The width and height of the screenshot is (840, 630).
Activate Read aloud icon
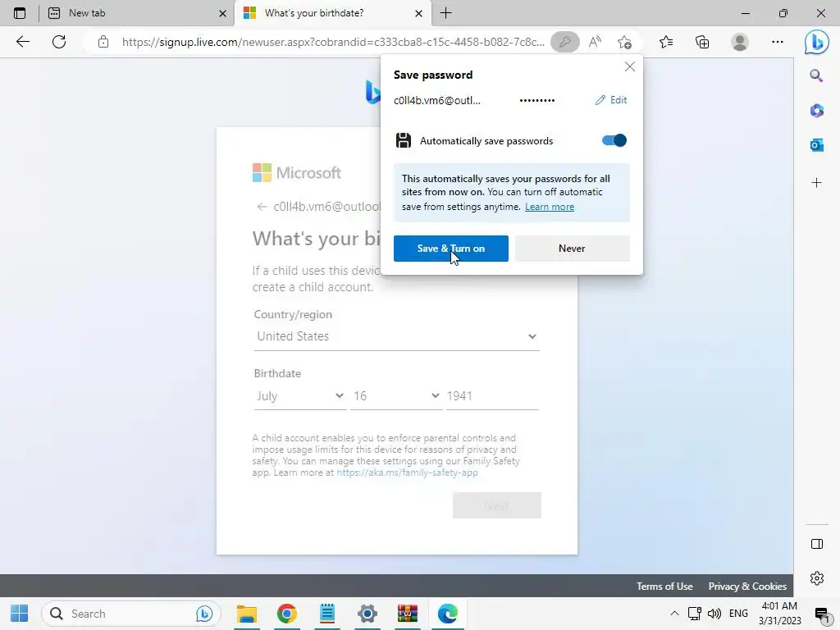(x=595, y=42)
